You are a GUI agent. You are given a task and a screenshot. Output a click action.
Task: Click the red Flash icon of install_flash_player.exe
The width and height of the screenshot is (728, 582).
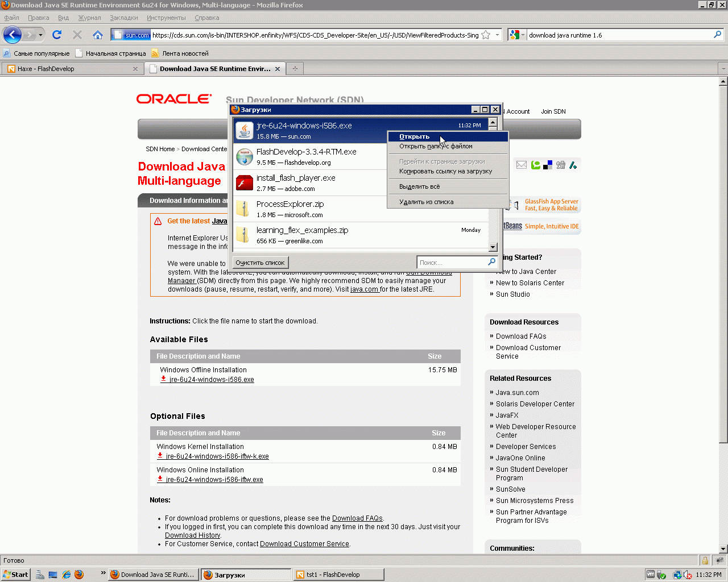coord(245,182)
